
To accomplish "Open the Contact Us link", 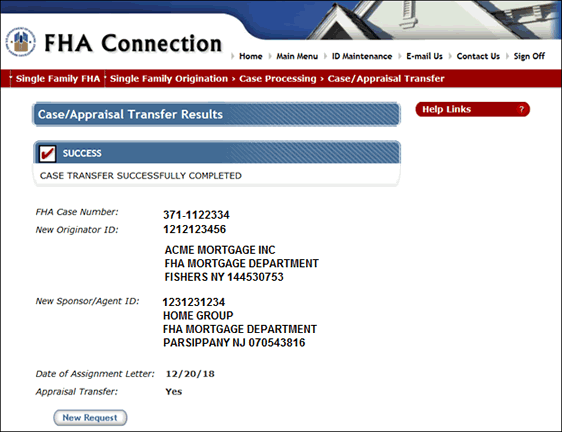I will coord(478,56).
